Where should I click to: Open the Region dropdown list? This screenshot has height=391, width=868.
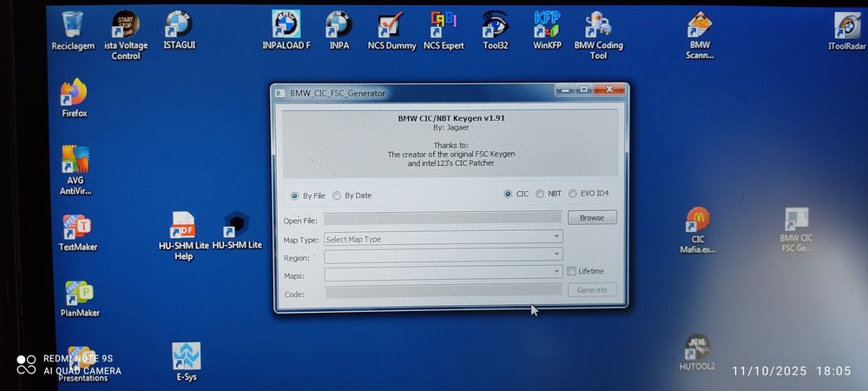444,255
